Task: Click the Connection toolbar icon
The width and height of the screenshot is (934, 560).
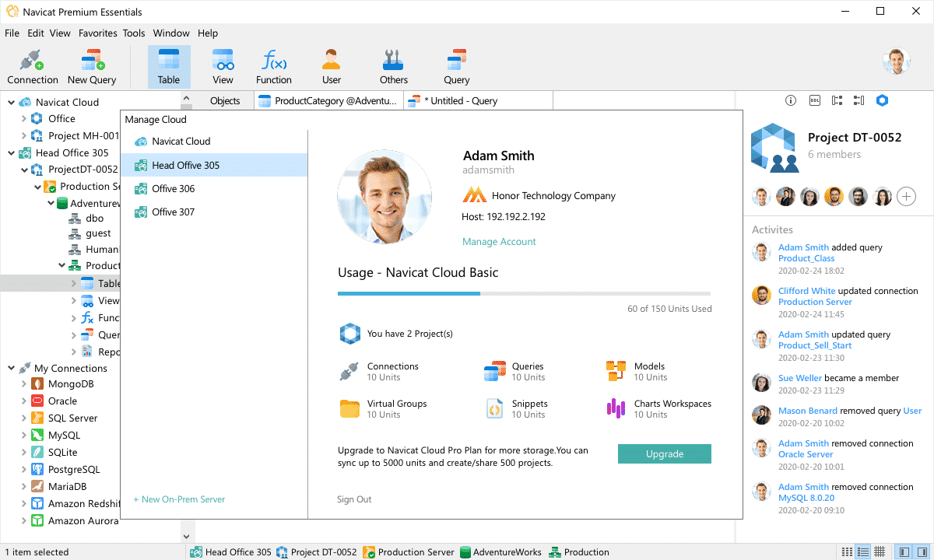Action: click(x=33, y=67)
